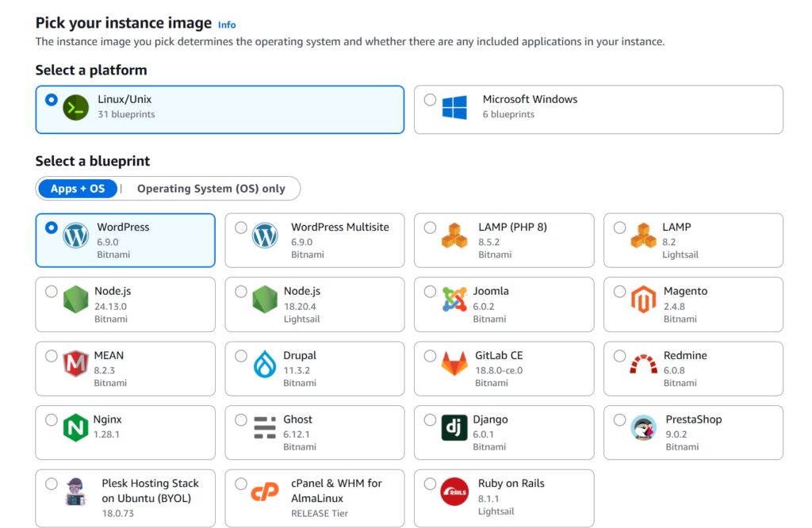Click the Drupal droplet icon

263,363
